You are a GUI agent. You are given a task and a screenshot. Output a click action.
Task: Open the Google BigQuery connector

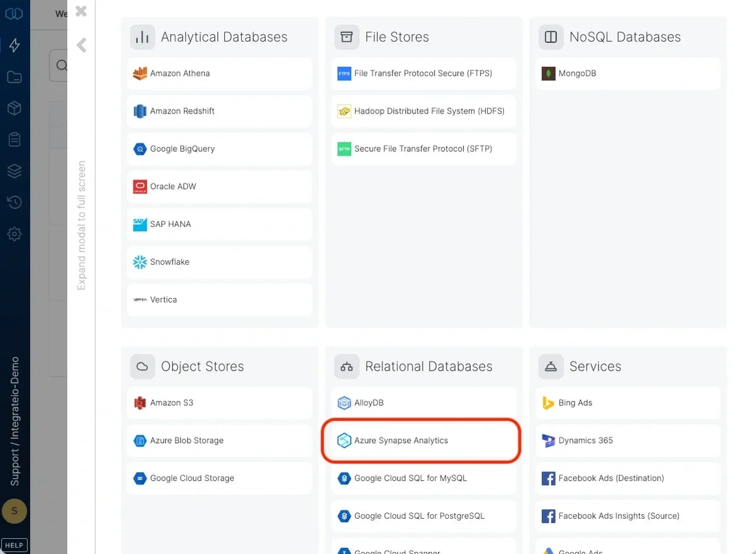click(x=219, y=149)
